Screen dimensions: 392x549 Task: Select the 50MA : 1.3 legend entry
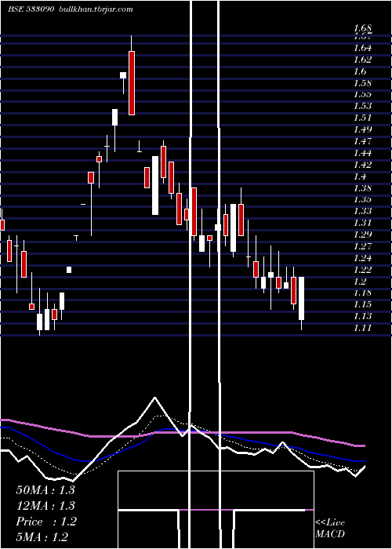point(45,490)
